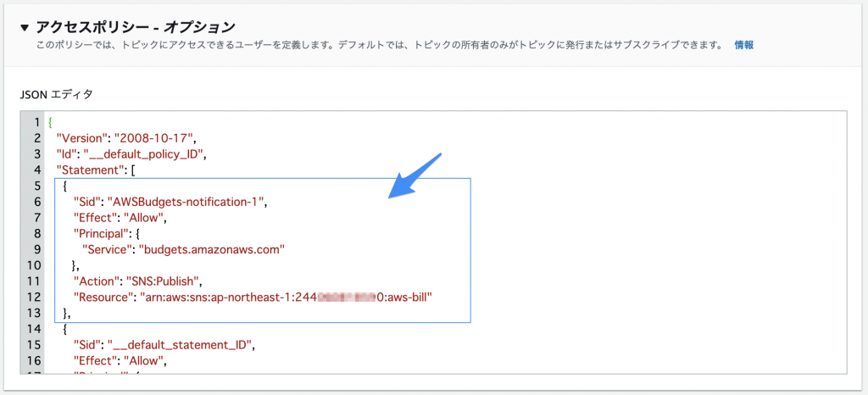Click the "Effect": "Allow" line 16
This screenshot has width=868, height=395.
[x=120, y=361]
